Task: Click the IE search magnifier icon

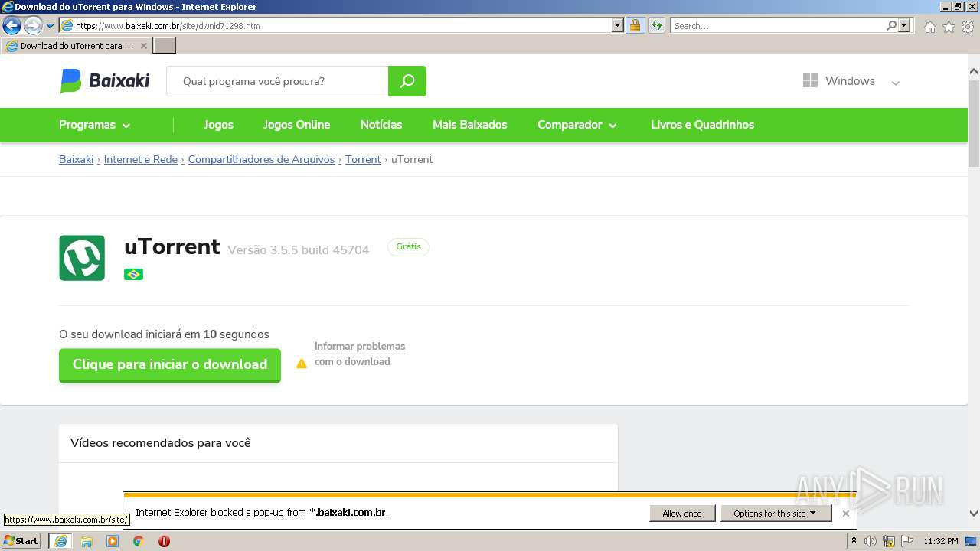Action: click(x=892, y=25)
